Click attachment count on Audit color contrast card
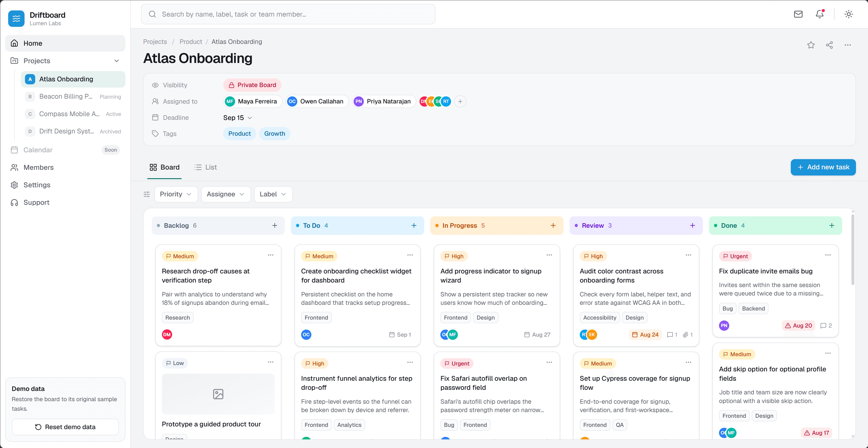Image resolution: width=868 pixels, height=448 pixels. [688, 335]
